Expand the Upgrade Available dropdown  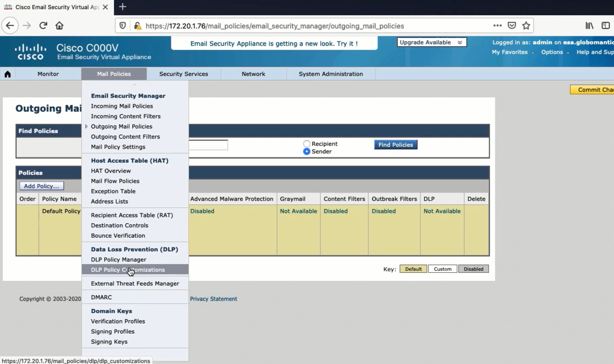(x=432, y=42)
